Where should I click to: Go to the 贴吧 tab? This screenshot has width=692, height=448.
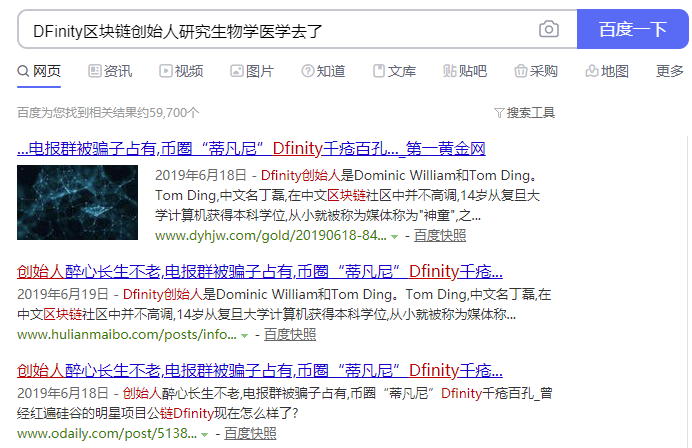[465, 71]
